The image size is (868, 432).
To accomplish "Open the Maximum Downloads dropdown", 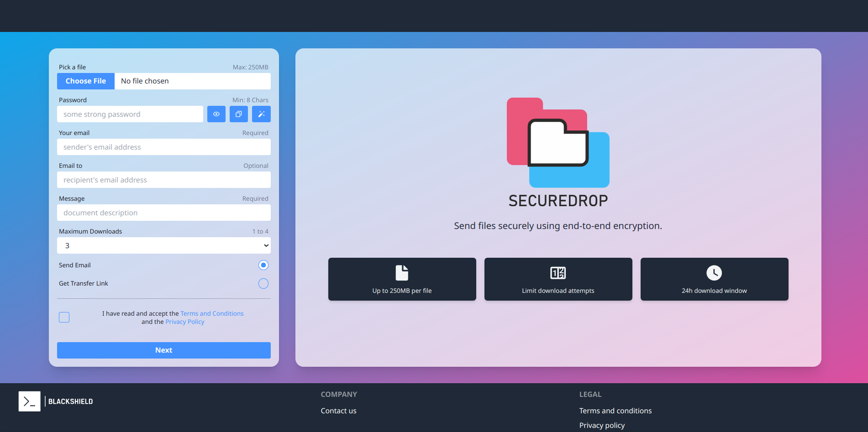I will point(164,245).
